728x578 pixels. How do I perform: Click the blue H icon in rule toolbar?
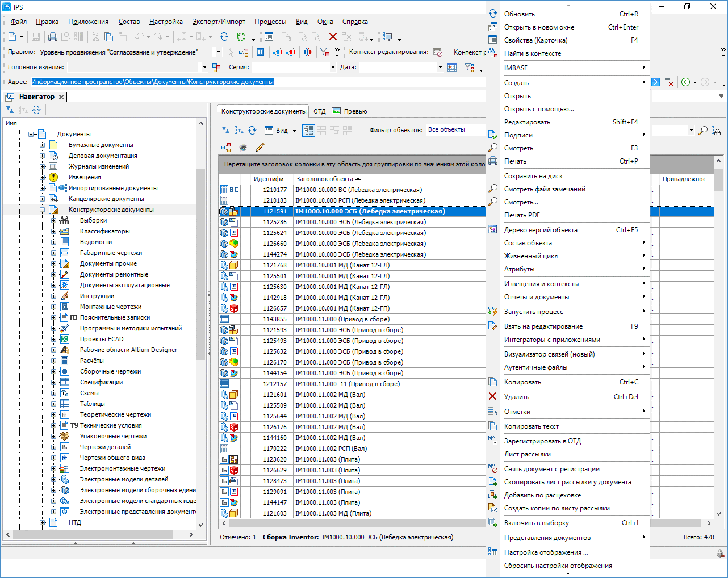tap(260, 52)
